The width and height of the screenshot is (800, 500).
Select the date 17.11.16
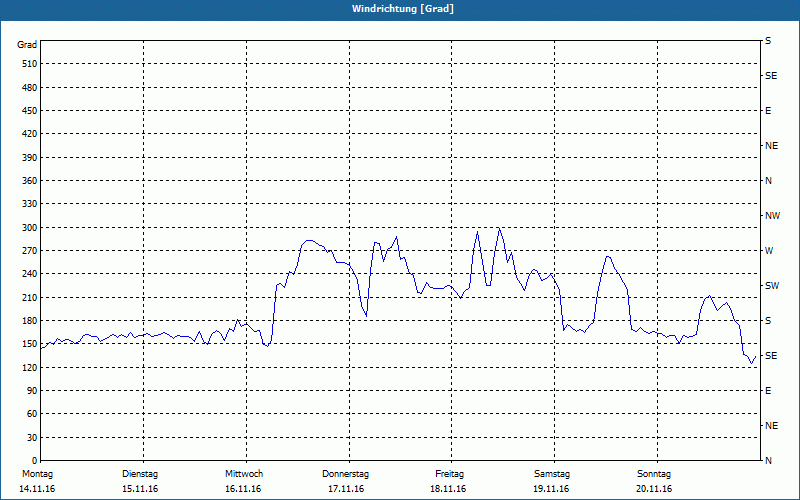(346, 489)
